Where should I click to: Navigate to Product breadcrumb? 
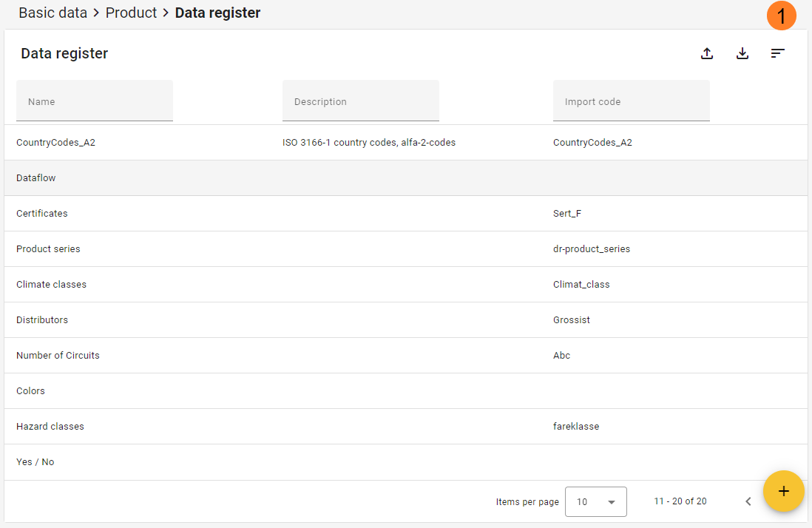point(131,13)
